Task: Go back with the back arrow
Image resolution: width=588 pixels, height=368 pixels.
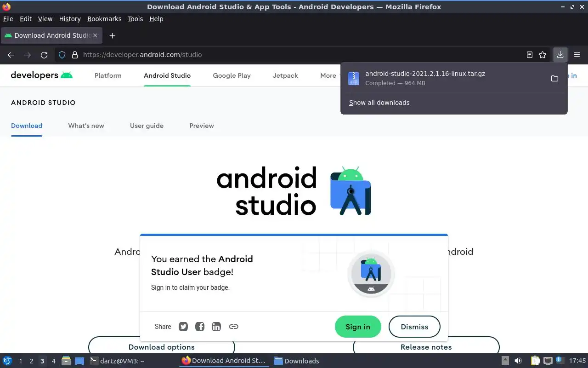Action: coord(11,55)
